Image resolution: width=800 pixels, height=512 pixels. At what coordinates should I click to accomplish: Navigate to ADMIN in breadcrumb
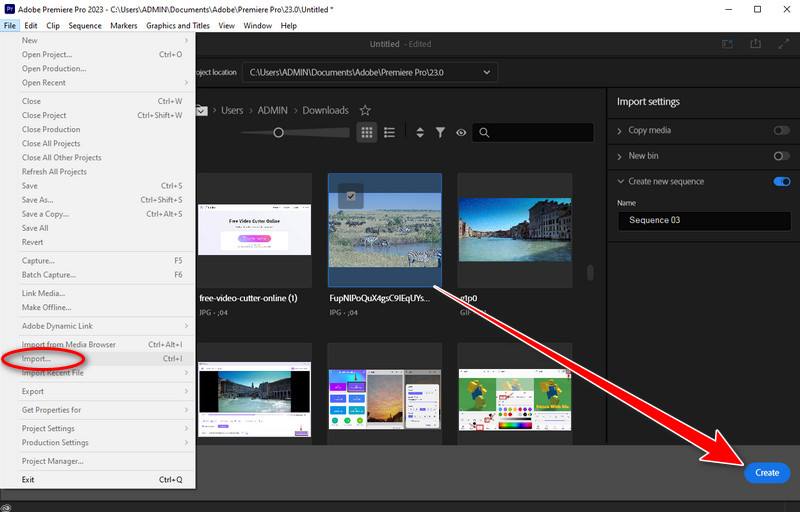[272, 110]
